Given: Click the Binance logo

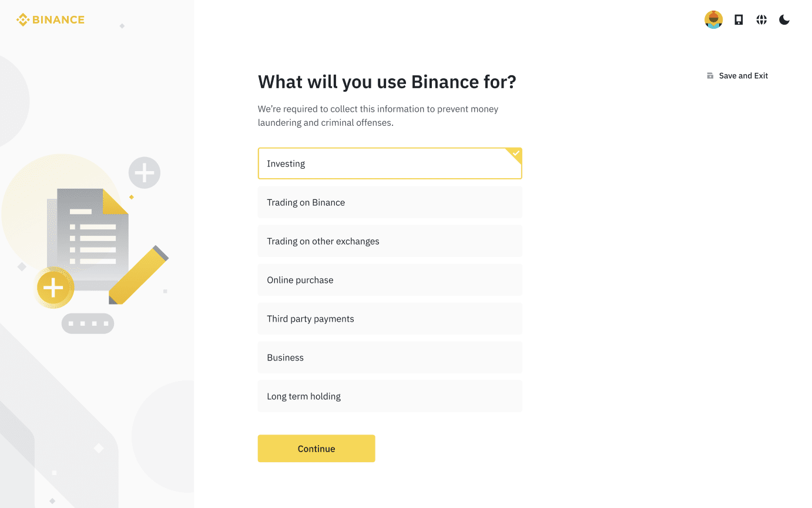Looking at the screenshot, I should 51,20.
